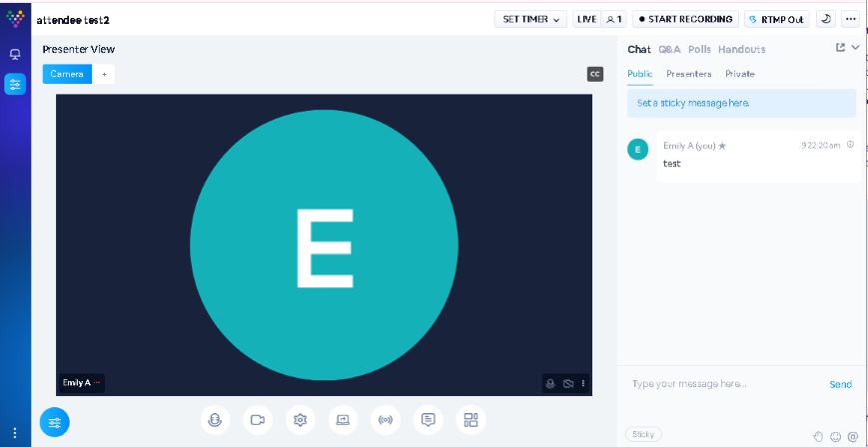The width and height of the screenshot is (868, 447).
Task: Turn on the camera from bottom toolbar
Action: point(258,420)
